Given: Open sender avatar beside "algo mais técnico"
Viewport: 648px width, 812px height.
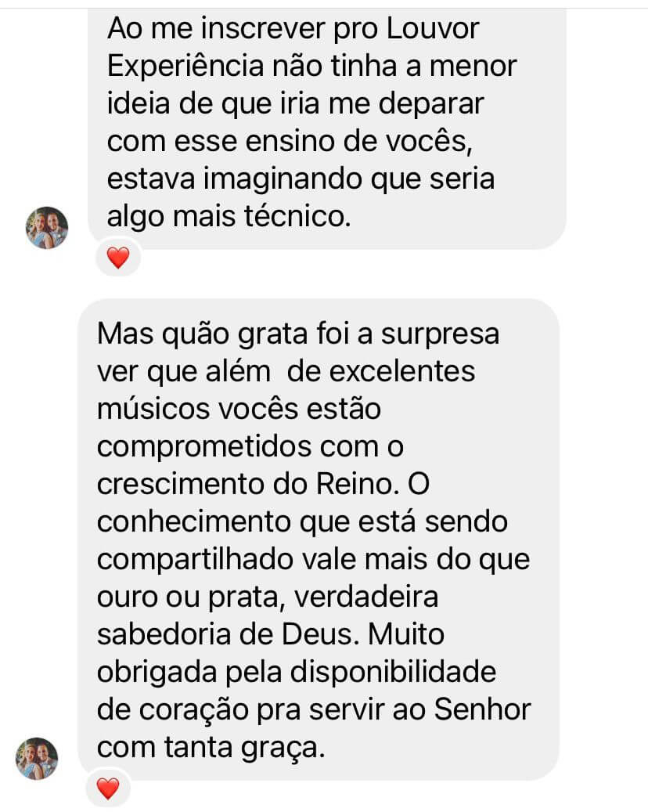Looking at the screenshot, I should click(47, 227).
